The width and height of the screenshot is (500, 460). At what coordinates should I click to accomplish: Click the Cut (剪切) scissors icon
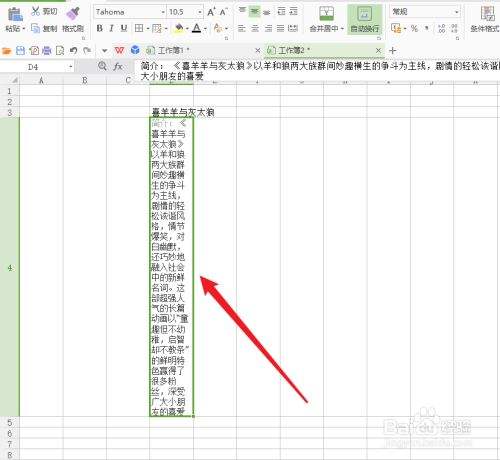pyautogui.click(x=36, y=11)
